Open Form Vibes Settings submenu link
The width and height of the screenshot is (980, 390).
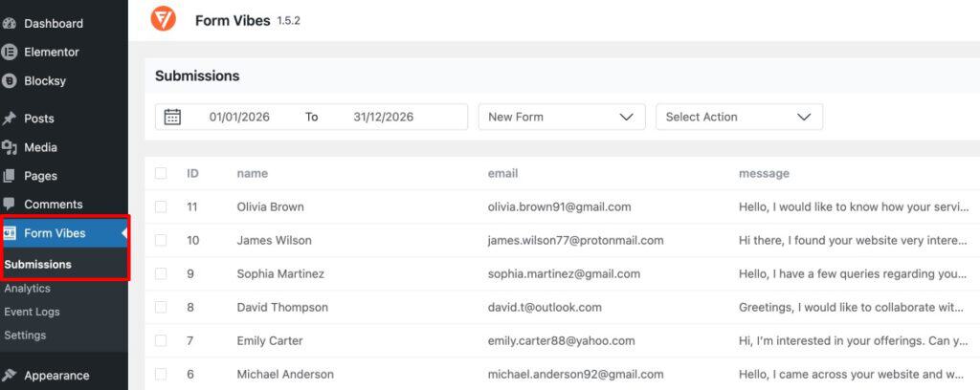click(25, 336)
